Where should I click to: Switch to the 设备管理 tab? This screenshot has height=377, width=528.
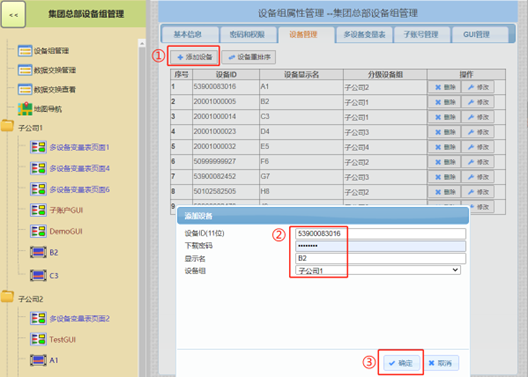[306, 34]
